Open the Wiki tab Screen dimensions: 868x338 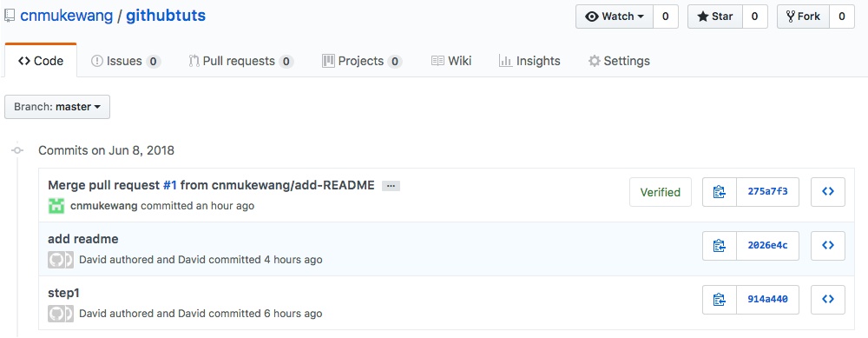451,61
